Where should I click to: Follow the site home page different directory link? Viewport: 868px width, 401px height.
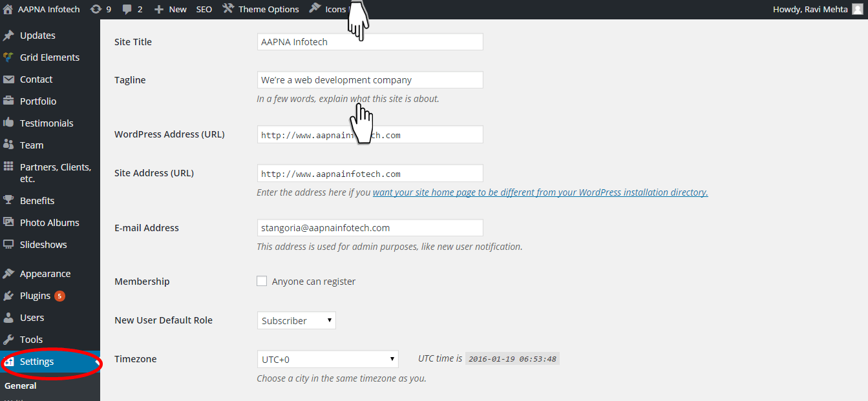540,192
